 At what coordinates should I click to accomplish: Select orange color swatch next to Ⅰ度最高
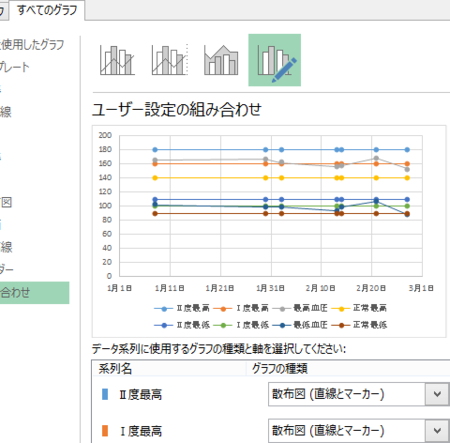coord(105,431)
